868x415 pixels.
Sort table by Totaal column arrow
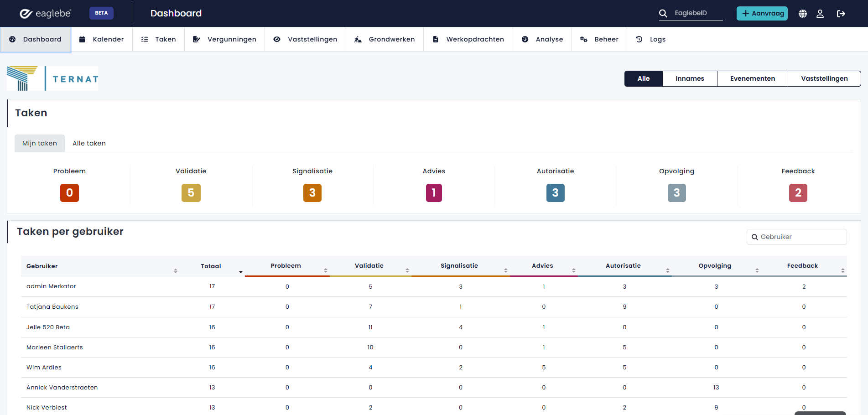pos(241,272)
